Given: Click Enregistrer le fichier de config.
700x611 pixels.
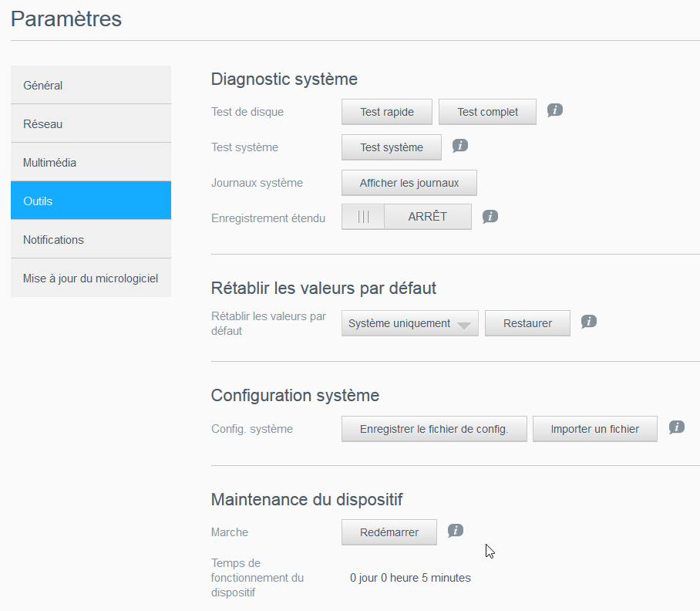Looking at the screenshot, I should coord(434,429).
